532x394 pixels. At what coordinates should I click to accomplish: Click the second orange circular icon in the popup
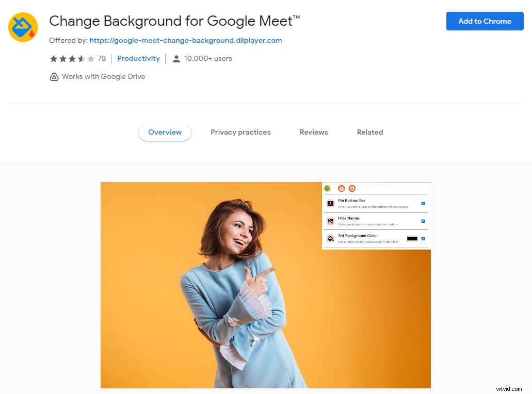pos(352,188)
